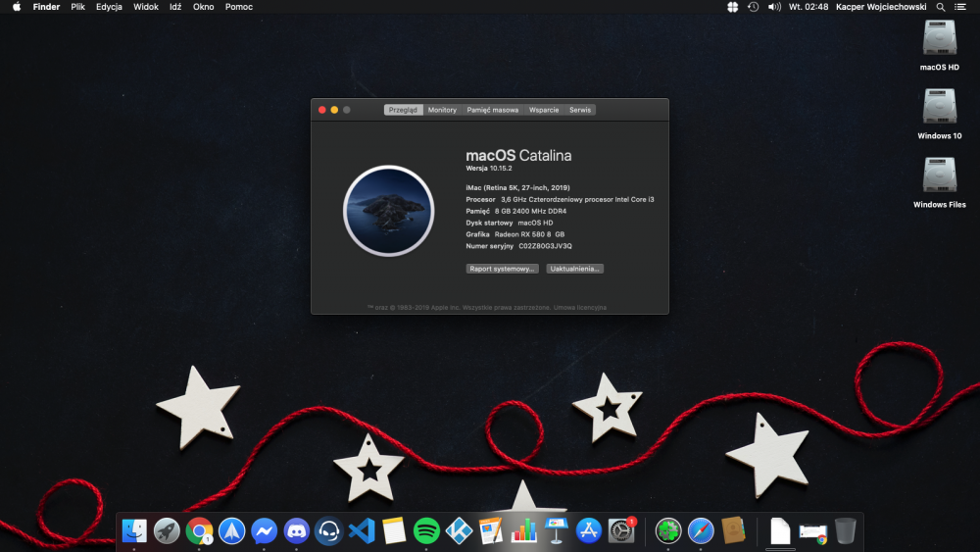Open the Finder menu
This screenshot has height=552, width=980.
coord(46,7)
